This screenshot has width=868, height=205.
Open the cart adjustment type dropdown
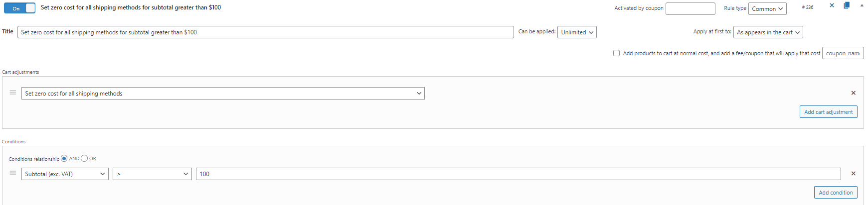tap(223, 94)
